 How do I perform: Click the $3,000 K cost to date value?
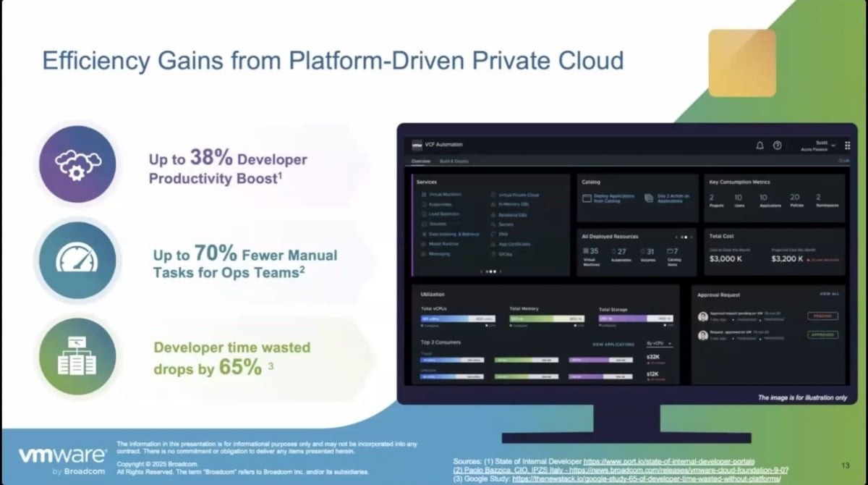coord(727,258)
